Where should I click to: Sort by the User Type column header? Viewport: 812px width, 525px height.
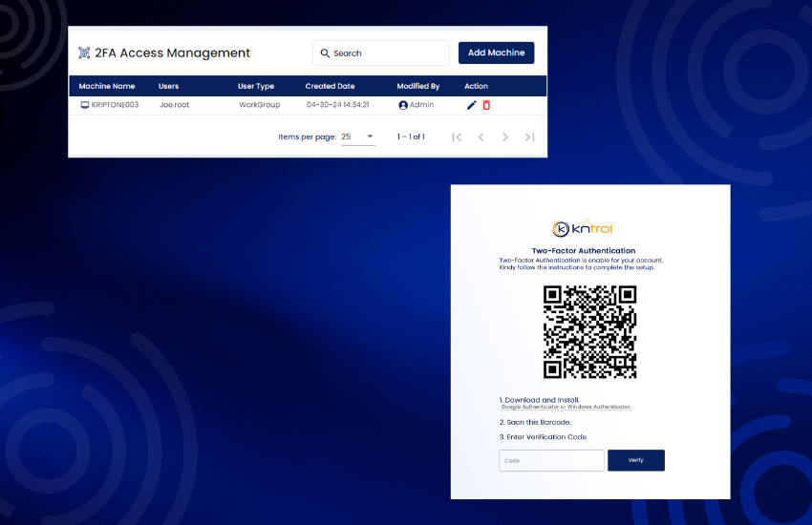click(x=256, y=86)
